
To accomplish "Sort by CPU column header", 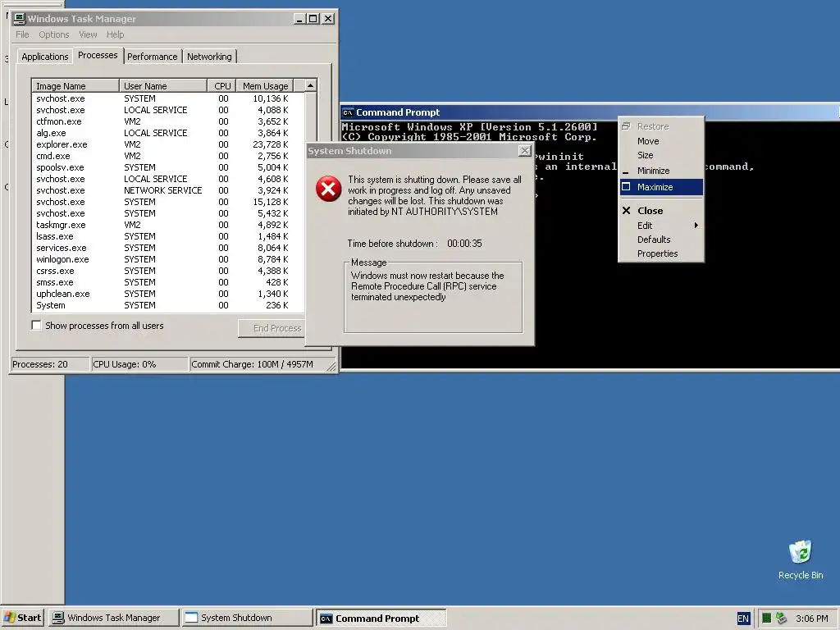I will point(221,85).
